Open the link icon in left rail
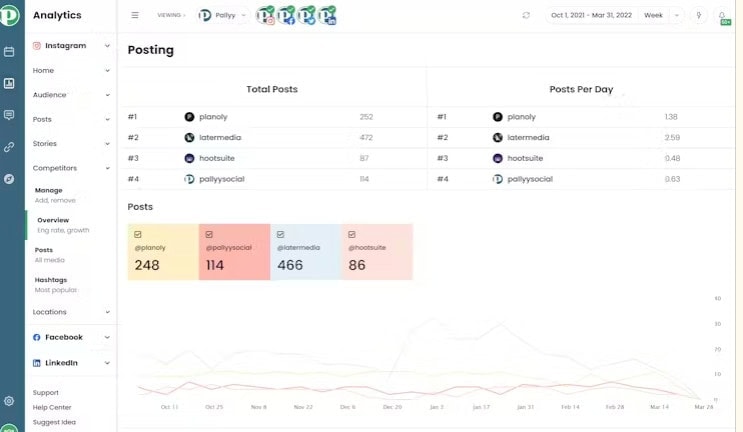743x432 pixels. coord(9,147)
